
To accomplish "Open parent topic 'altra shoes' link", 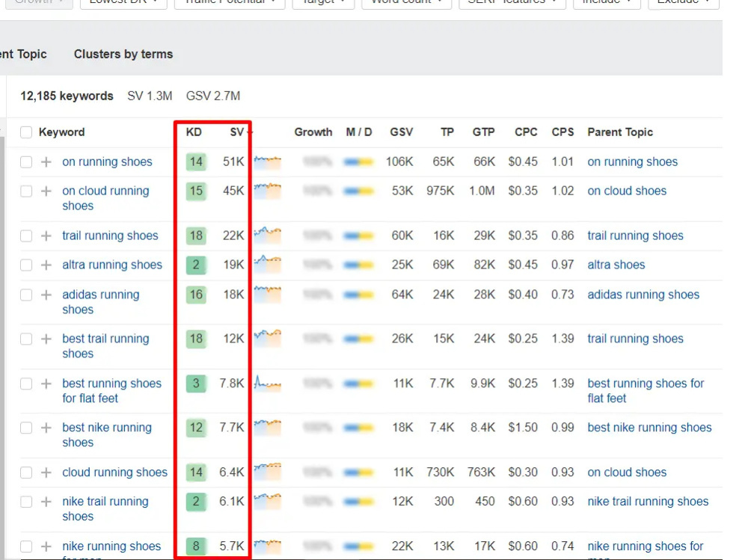I will point(616,265).
